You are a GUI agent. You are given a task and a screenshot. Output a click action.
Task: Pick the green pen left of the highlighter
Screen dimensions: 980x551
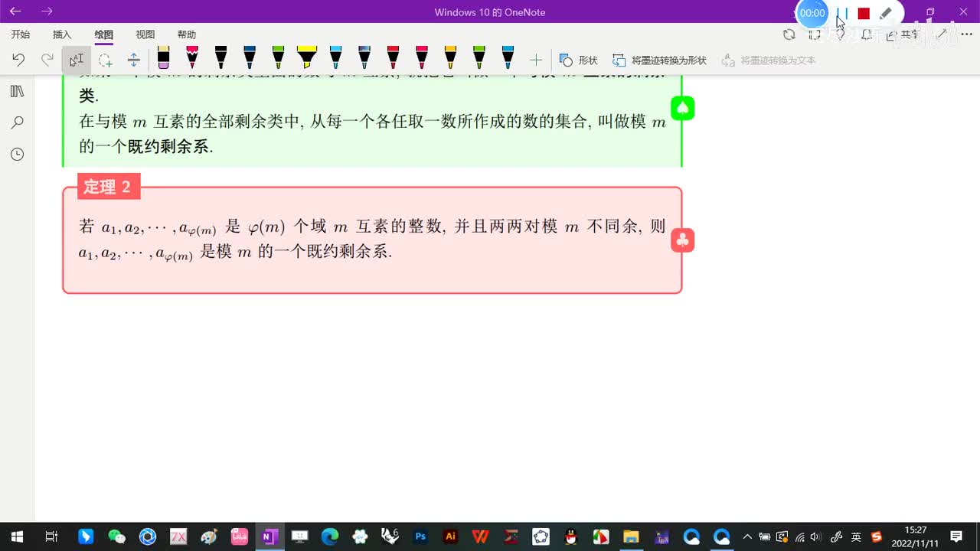tap(278, 59)
